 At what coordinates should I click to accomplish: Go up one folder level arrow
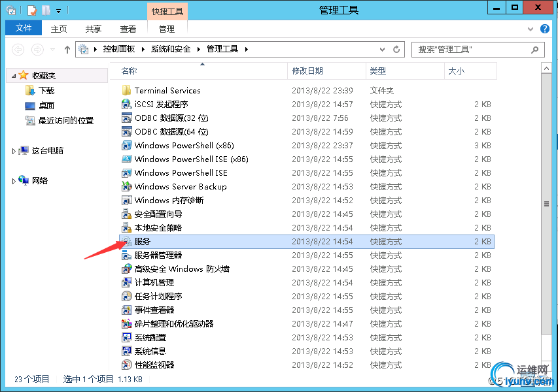(67, 50)
